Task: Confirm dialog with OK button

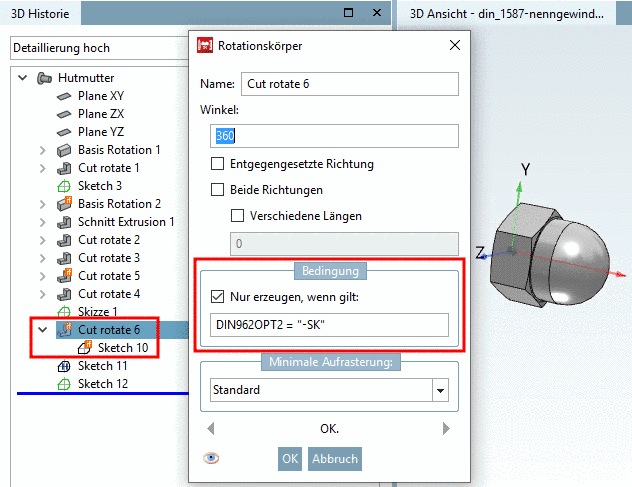Action: pyautogui.click(x=290, y=459)
